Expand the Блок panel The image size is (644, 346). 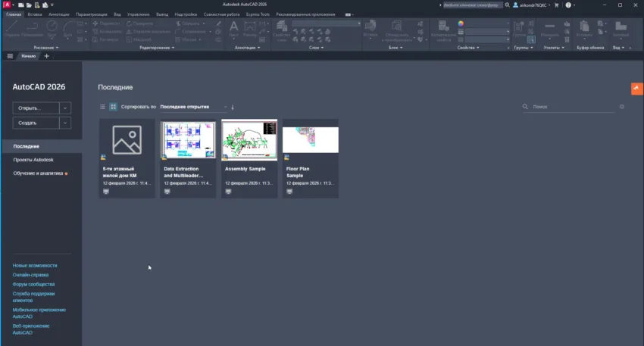coord(395,48)
